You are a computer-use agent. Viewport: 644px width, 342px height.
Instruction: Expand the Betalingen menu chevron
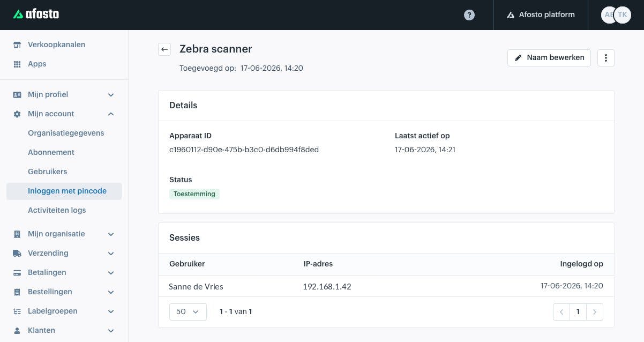(x=111, y=272)
